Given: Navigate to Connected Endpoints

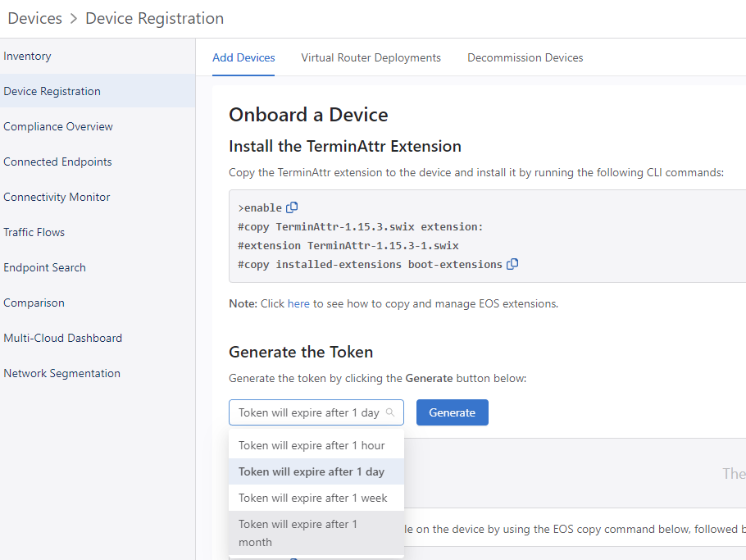Looking at the screenshot, I should (57, 162).
